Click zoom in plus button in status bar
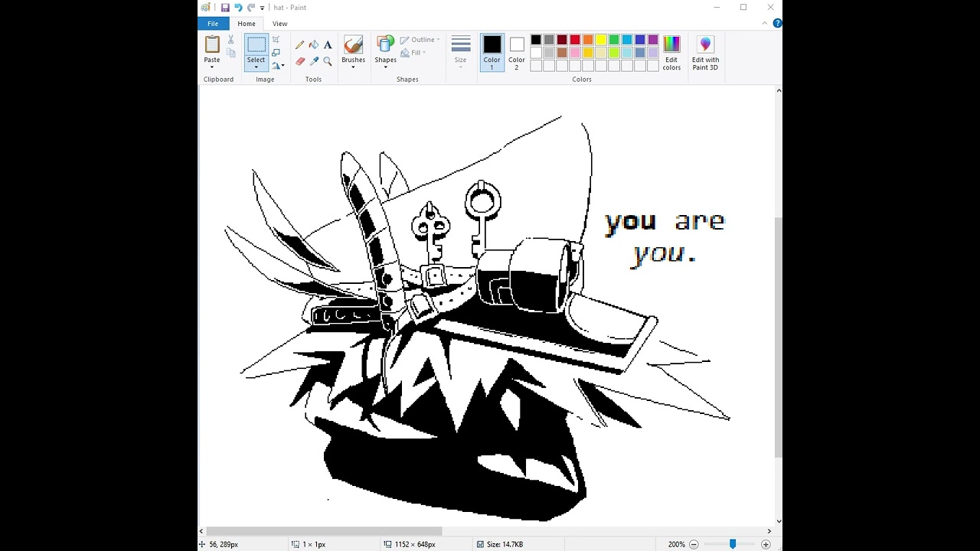Screen dimensions: 980x551 766,544
